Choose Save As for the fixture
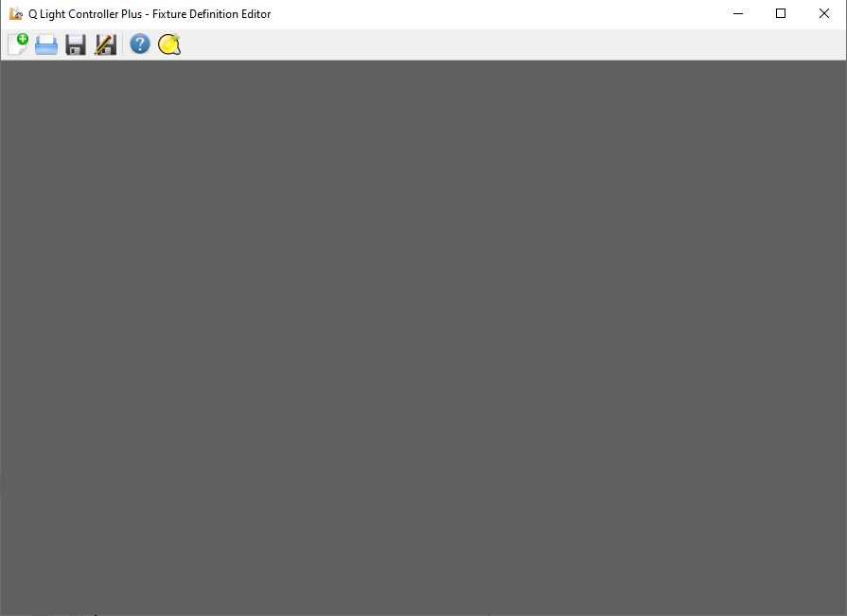 tap(105, 44)
